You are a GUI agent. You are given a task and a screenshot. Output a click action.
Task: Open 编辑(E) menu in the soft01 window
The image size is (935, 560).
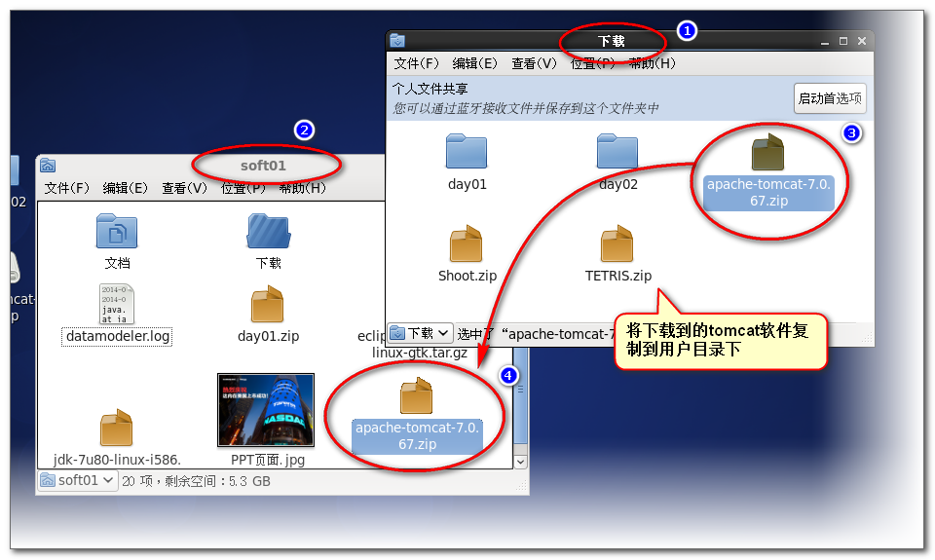click(x=126, y=188)
